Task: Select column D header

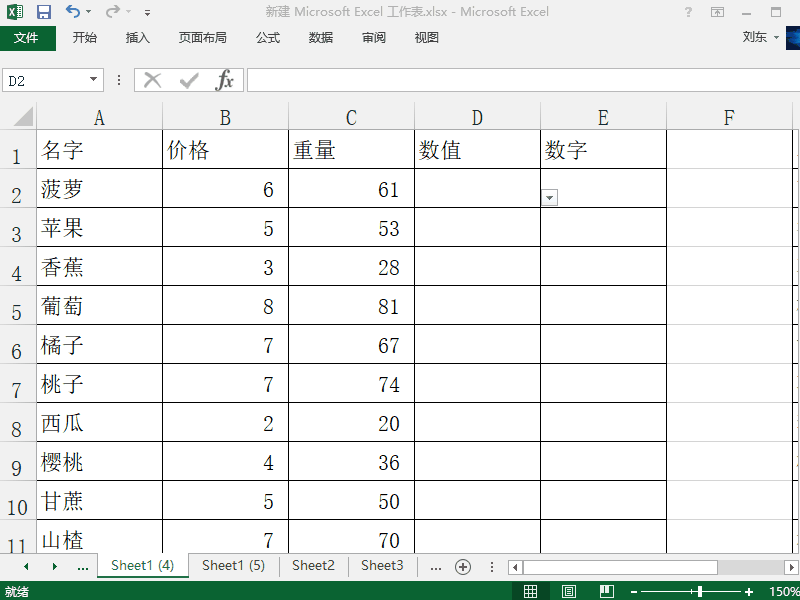Action: point(478,117)
